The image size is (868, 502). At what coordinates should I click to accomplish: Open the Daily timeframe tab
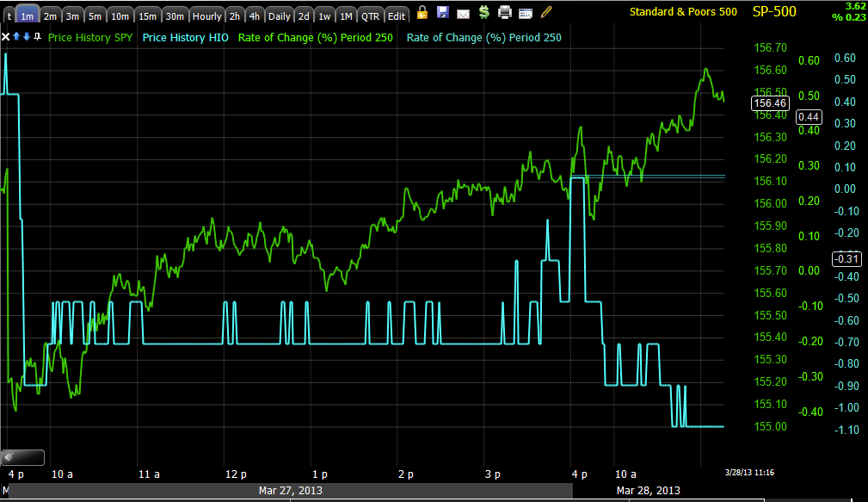pyautogui.click(x=280, y=16)
